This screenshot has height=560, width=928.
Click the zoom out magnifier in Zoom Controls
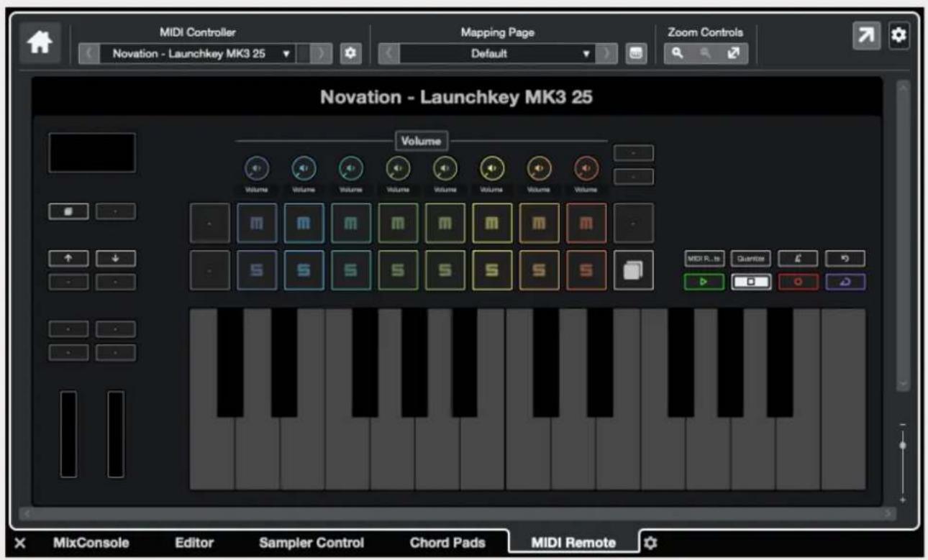[706, 54]
